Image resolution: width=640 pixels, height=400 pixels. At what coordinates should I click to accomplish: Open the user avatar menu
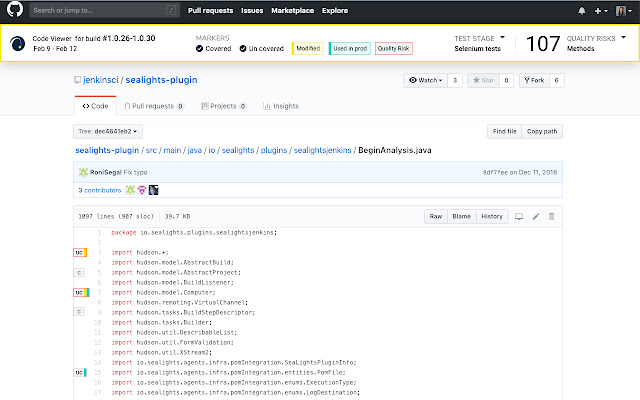point(623,11)
